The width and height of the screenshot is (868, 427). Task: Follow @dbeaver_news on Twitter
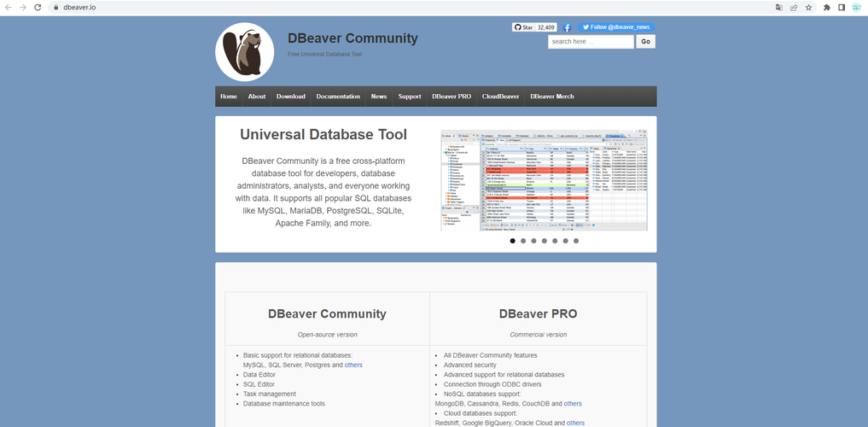coord(616,27)
